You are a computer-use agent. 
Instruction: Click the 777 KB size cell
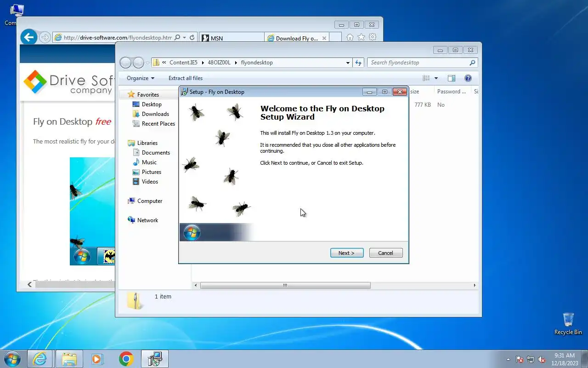(423, 105)
